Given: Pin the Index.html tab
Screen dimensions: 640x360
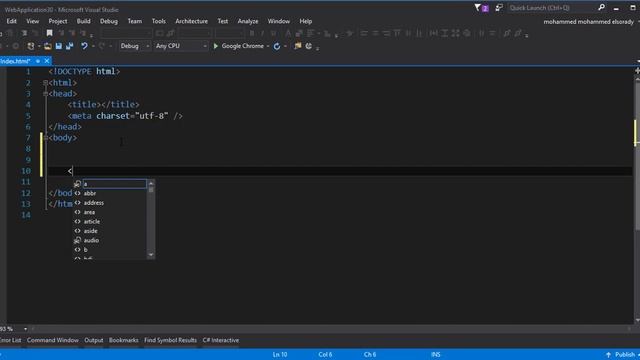Looking at the screenshot, I should coord(38,61).
